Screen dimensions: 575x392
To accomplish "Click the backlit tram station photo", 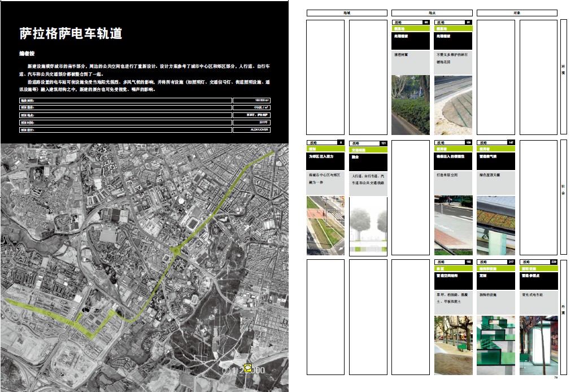I will (x=538, y=345).
